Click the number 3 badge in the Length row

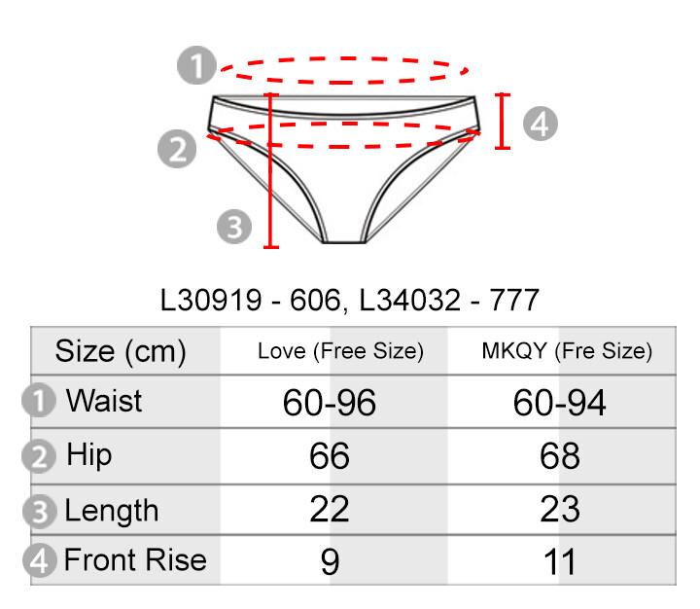click(39, 512)
